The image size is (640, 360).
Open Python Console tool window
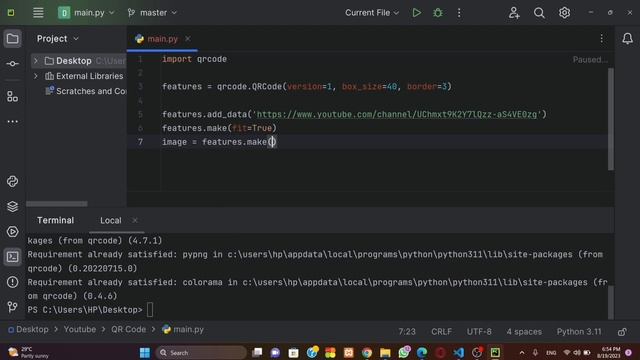click(12, 181)
